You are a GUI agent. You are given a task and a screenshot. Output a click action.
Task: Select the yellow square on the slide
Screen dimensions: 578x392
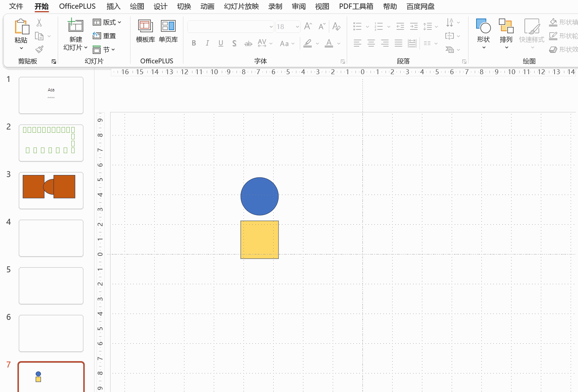coord(260,240)
